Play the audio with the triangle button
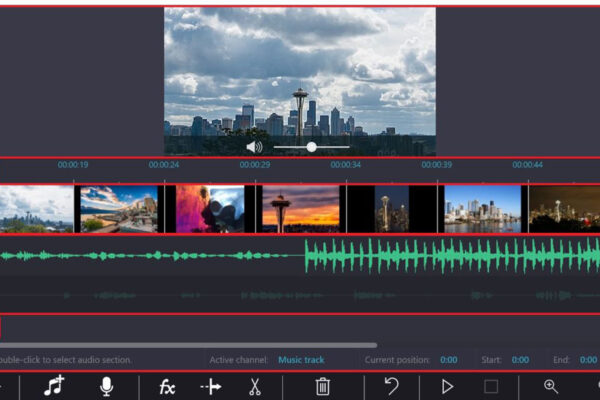The height and width of the screenshot is (400, 600). (x=447, y=387)
